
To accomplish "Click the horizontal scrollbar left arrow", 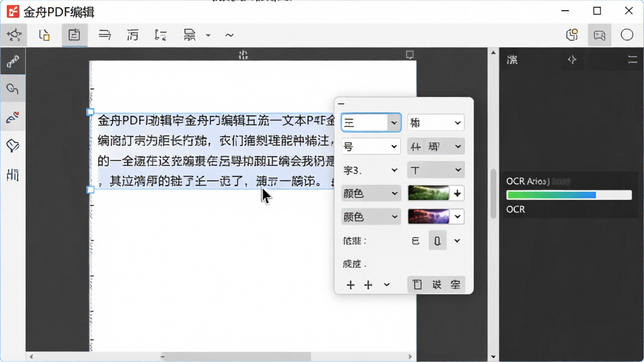I will pos(31,357).
